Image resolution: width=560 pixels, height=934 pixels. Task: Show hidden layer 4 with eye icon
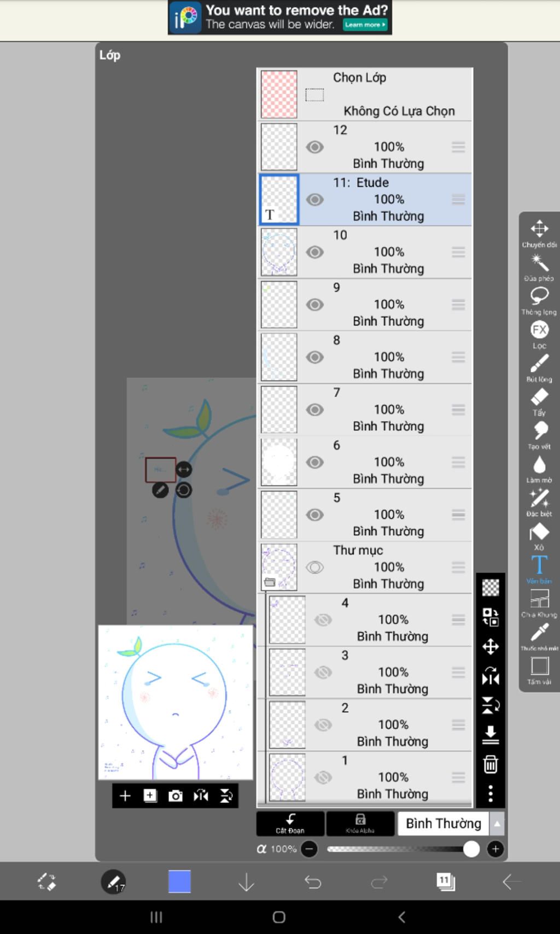pos(323,620)
